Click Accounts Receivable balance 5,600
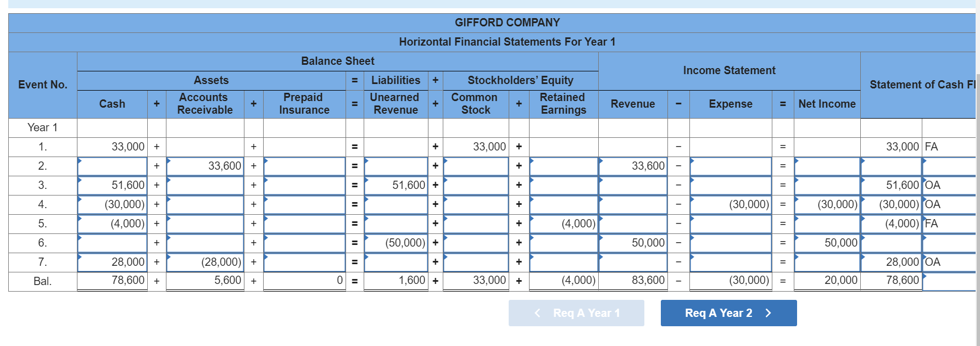The height and width of the screenshot is (346, 980). click(205, 281)
